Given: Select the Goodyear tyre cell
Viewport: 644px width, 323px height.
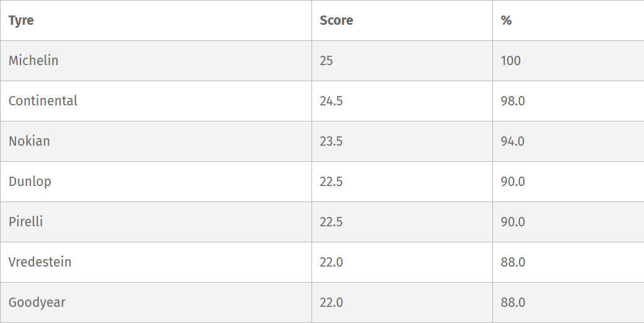Looking at the screenshot, I should coord(37,303).
